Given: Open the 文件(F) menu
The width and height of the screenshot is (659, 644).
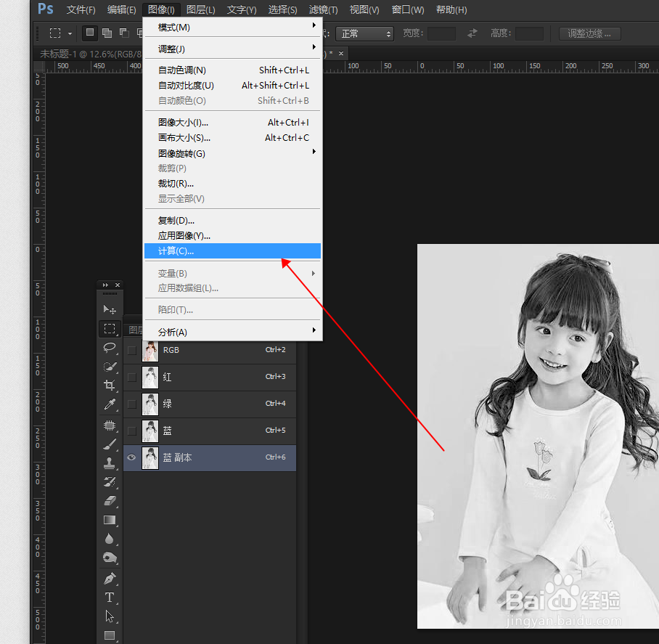Looking at the screenshot, I should tap(81, 9).
